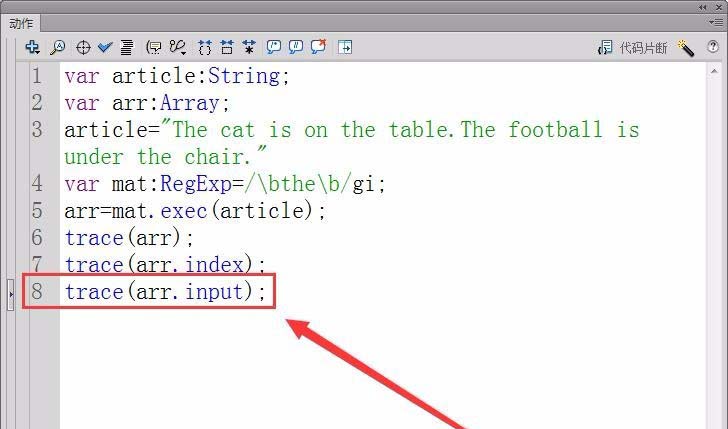Show code hint using the bubble icon
Viewport: 728px width, 429px height.
coord(154,47)
